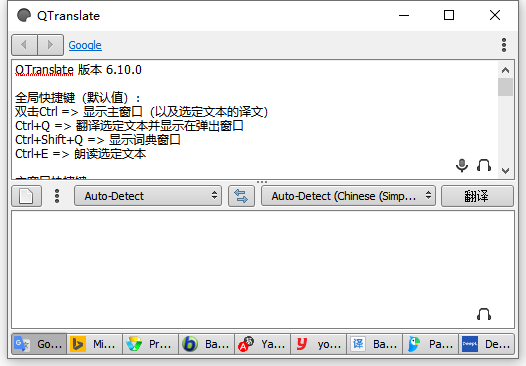Viewport: 526px width, 366px height.
Task: Click in the source text input area
Action: click(255, 119)
